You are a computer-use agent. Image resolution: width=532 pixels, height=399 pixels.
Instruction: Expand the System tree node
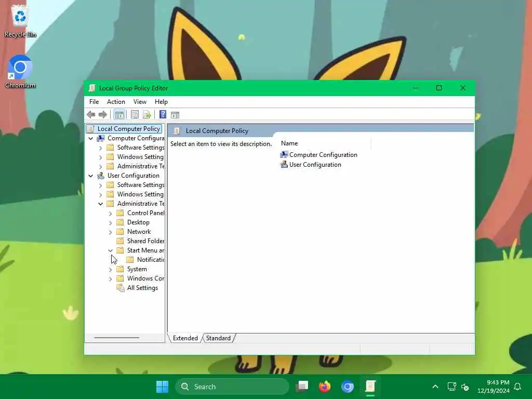click(x=110, y=270)
